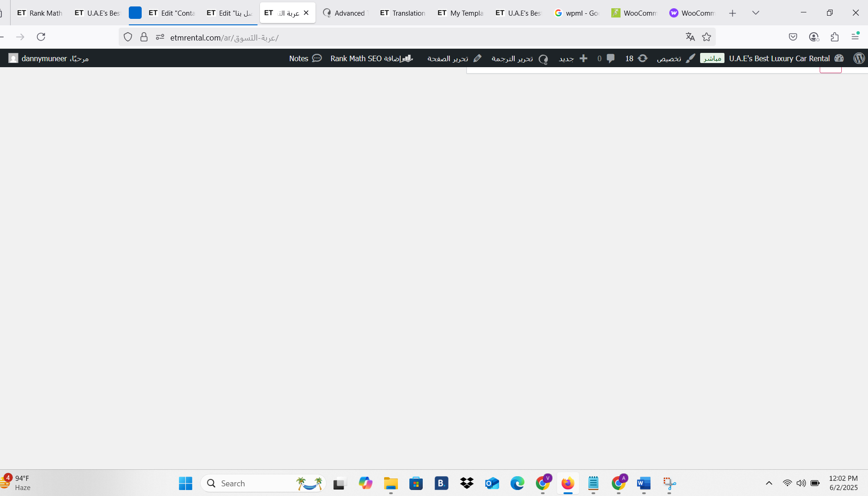Open the Windows Start menu
The height and width of the screenshot is (496, 868).
coord(185,483)
